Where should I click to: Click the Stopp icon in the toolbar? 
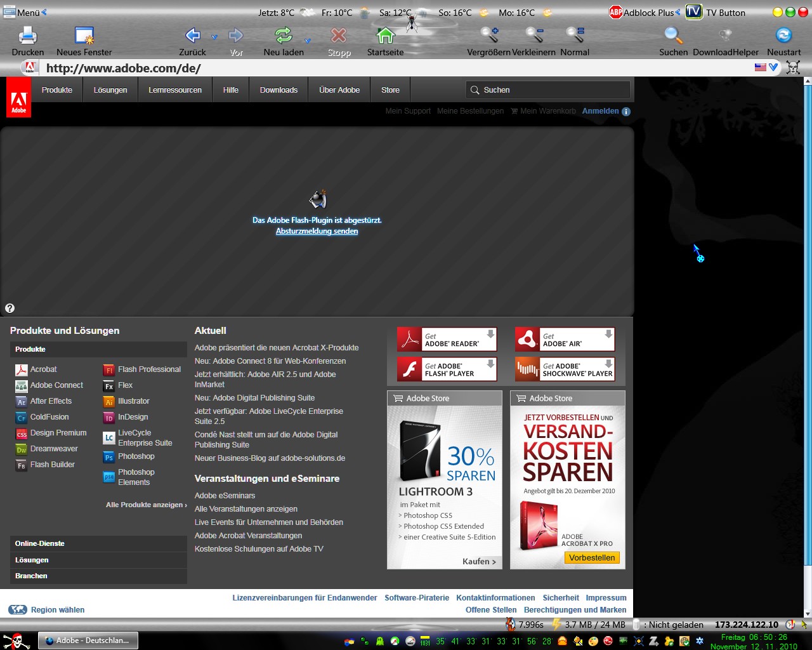coord(339,35)
